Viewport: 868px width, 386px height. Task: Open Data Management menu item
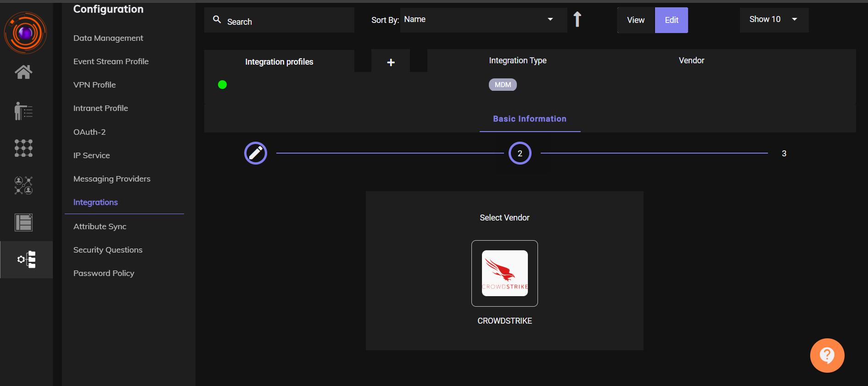point(108,38)
